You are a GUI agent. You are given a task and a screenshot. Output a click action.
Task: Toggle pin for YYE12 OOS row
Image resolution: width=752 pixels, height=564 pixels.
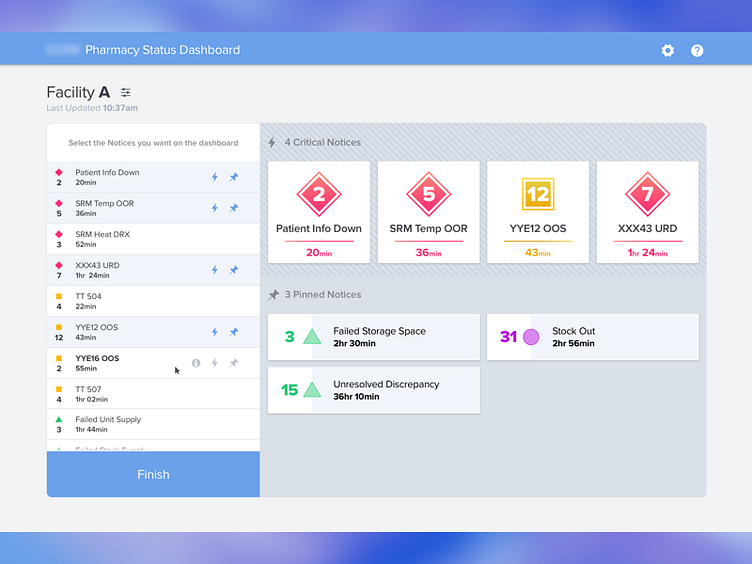[234, 332]
